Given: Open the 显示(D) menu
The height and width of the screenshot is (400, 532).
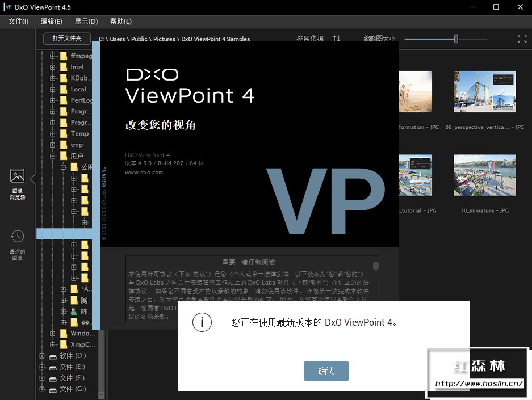Looking at the screenshot, I should pos(86,22).
